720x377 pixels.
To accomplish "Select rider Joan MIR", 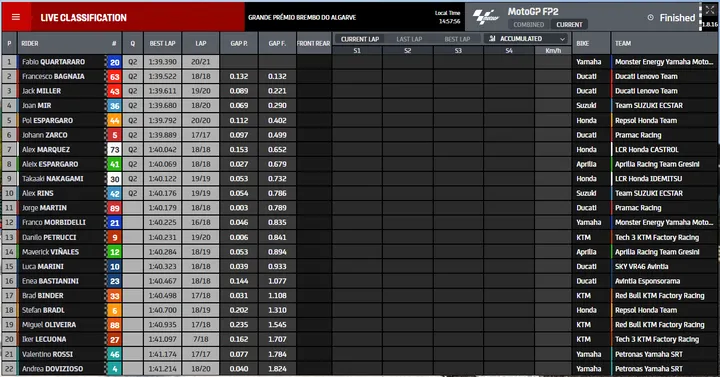I will point(36,106).
